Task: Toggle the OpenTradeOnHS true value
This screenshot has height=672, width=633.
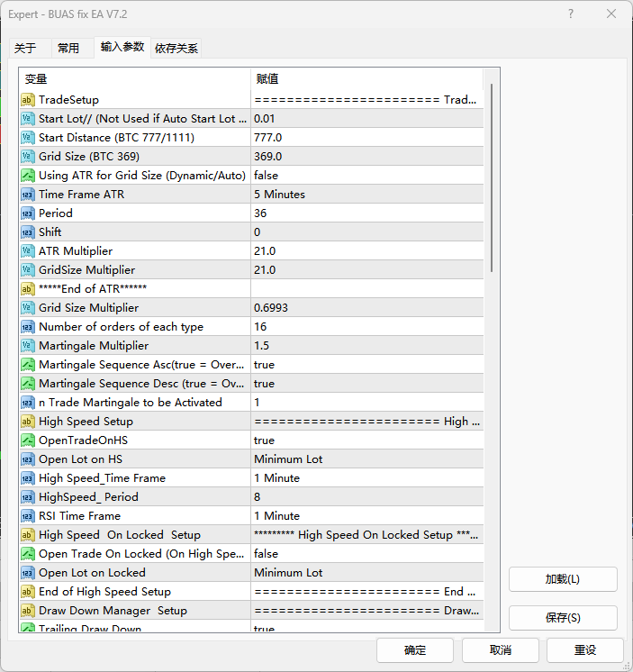Action: click(x=366, y=440)
